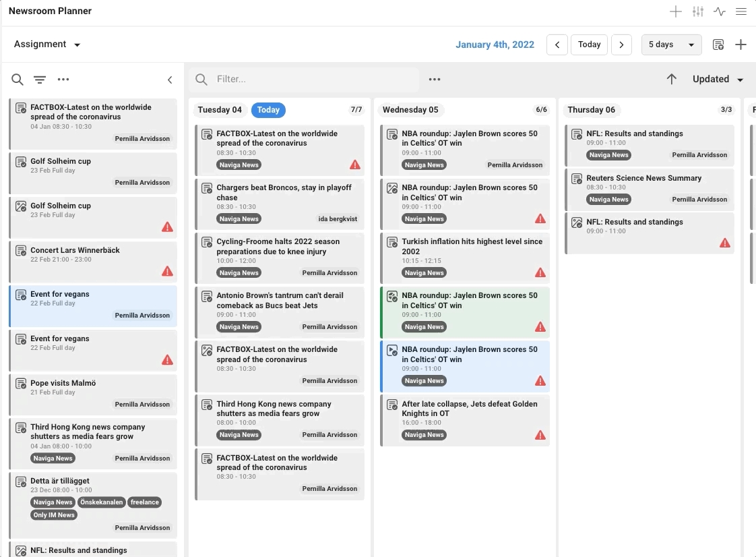Click the planning list icon beside 5 days

click(718, 45)
